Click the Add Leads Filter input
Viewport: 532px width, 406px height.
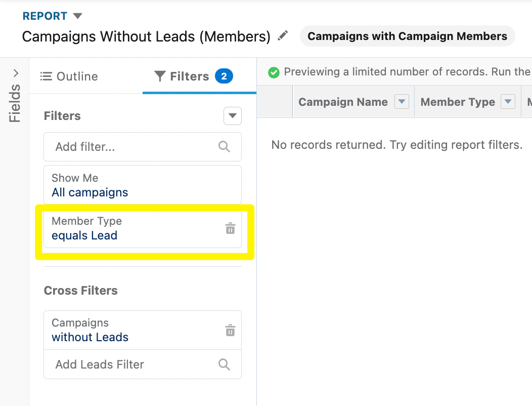click(x=143, y=364)
